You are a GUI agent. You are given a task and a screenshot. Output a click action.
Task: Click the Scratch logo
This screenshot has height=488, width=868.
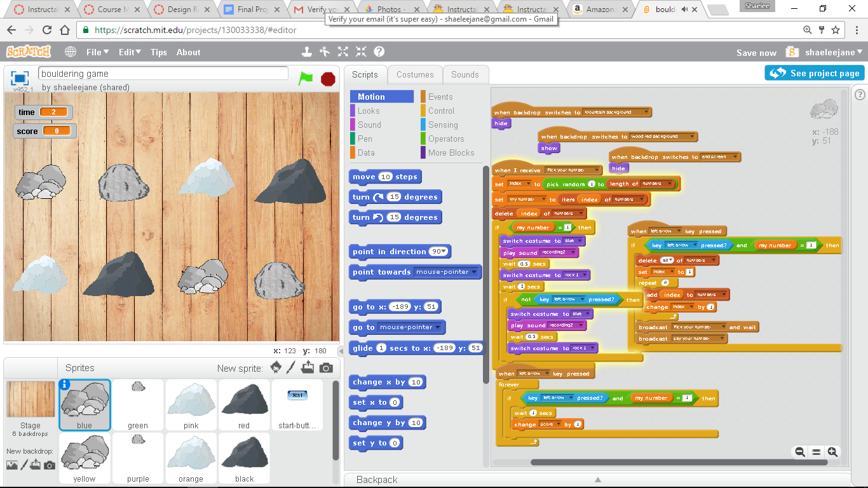tap(29, 51)
